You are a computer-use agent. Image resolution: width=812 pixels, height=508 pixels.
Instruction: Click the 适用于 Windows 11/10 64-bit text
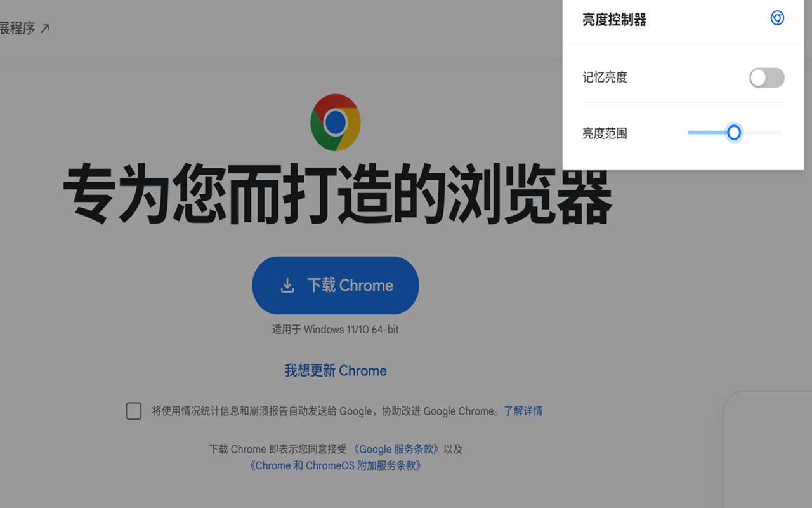(336, 330)
